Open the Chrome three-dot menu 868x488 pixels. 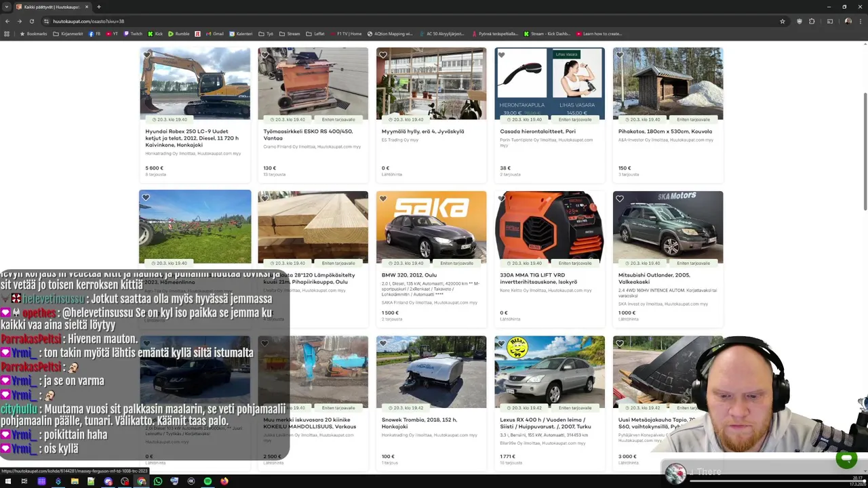click(860, 21)
